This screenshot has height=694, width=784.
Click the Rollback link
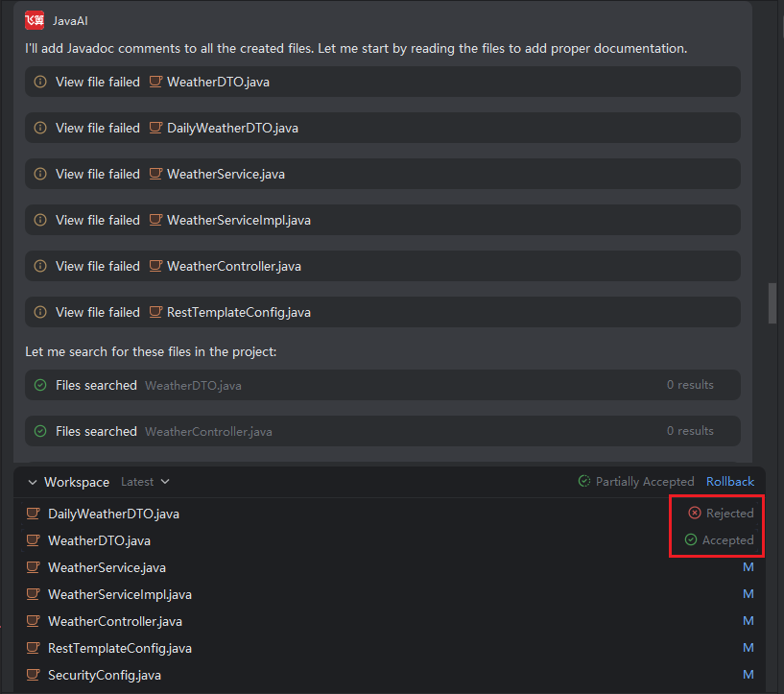(730, 481)
